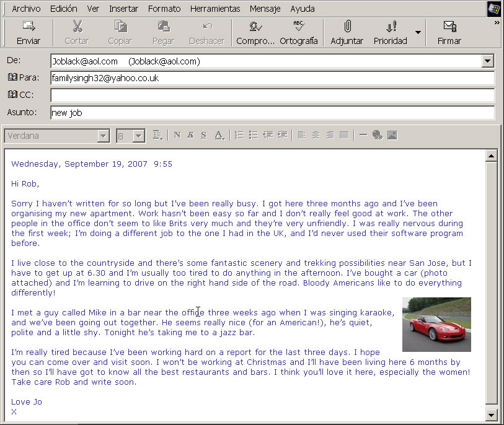The height and width of the screenshot is (425, 504).
Task: Apply numbered list formatting
Action: click(x=239, y=135)
